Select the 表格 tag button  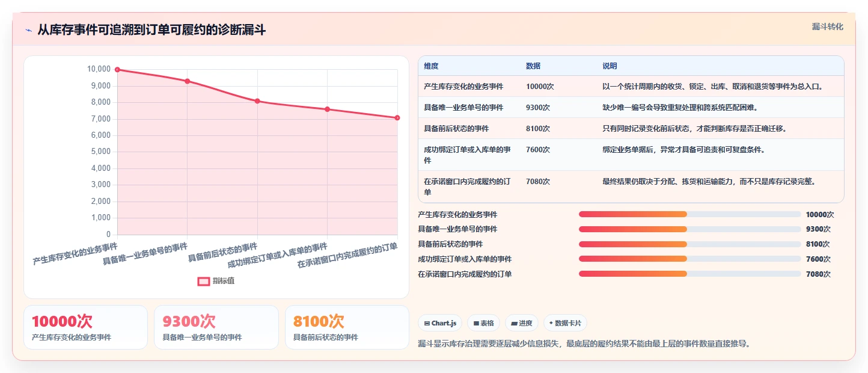[483, 323]
